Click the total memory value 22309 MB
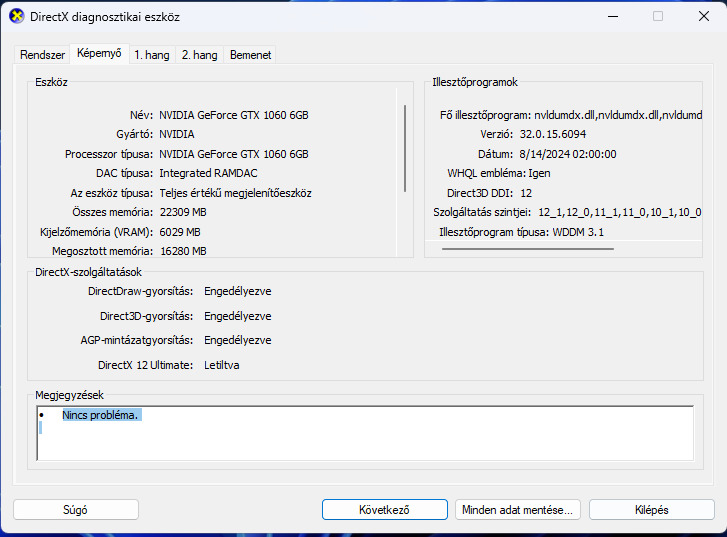727x537 pixels. tap(183, 212)
